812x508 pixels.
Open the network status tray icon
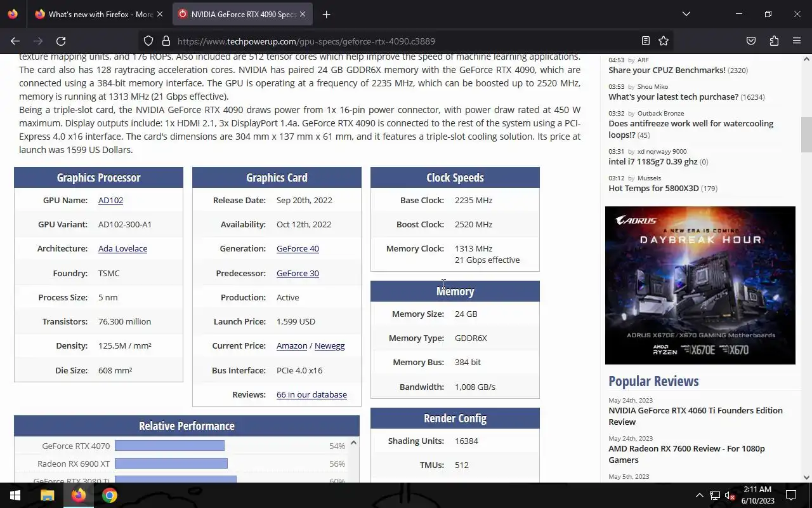tap(715, 495)
